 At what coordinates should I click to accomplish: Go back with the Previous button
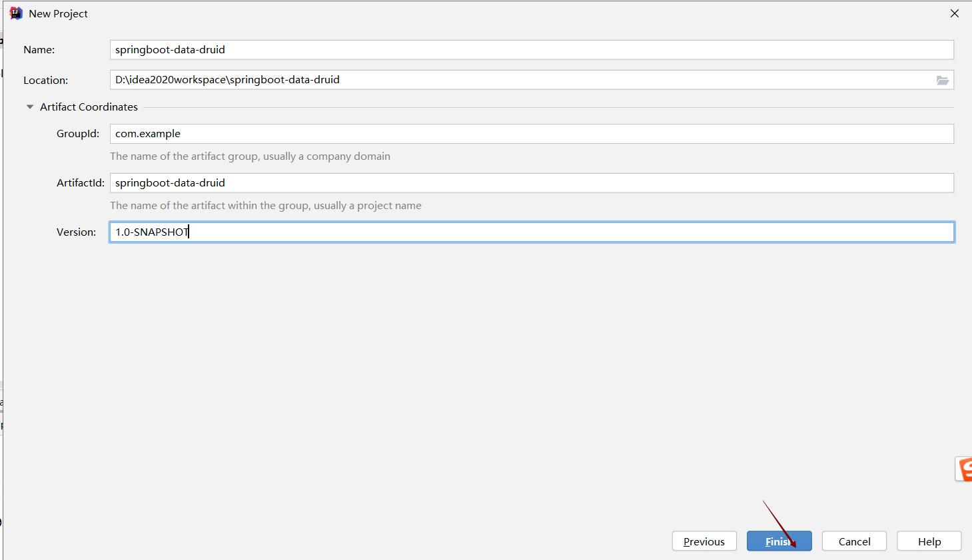click(x=704, y=541)
